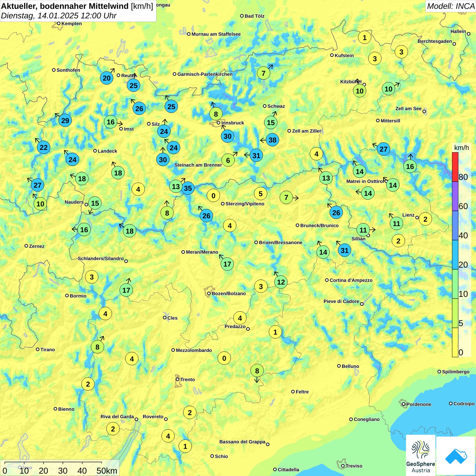Image resolution: width=476 pixels, height=476 pixels.
Task: Select the Zell am See label
Action: click(408, 108)
